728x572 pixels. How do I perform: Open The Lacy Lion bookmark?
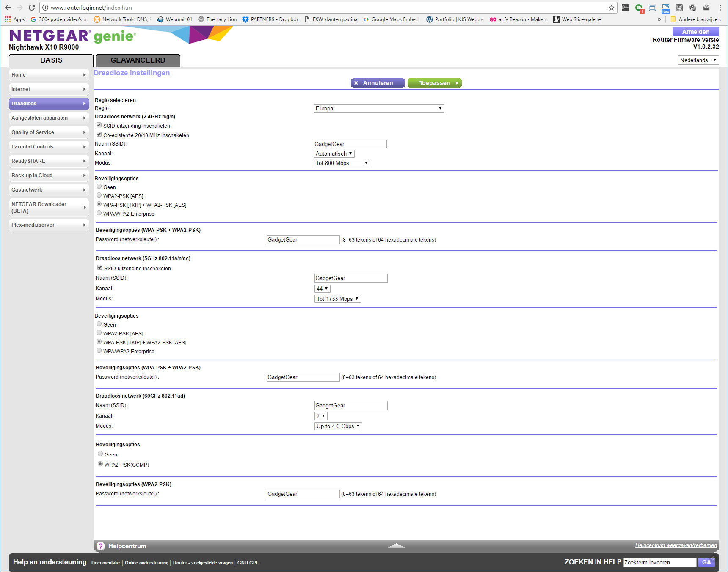(217, 19)
